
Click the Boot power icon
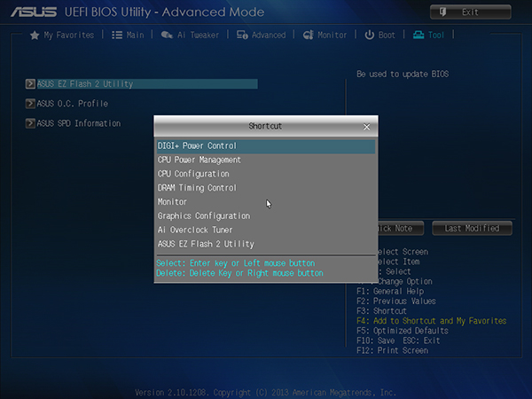click(x=369, y=35)
